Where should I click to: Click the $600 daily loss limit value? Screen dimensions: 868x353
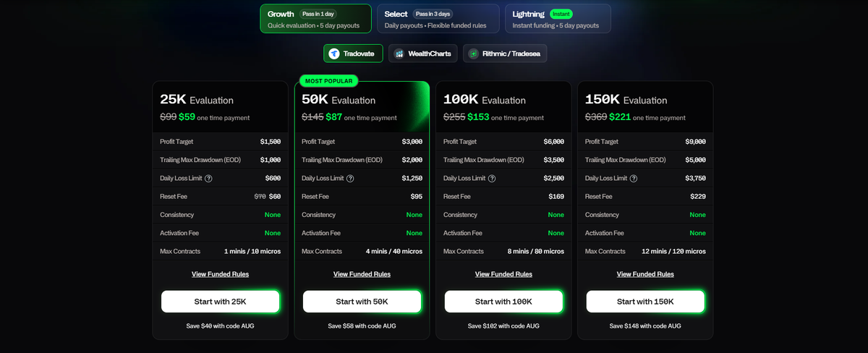pyautogui.click(x=274, y=179)
